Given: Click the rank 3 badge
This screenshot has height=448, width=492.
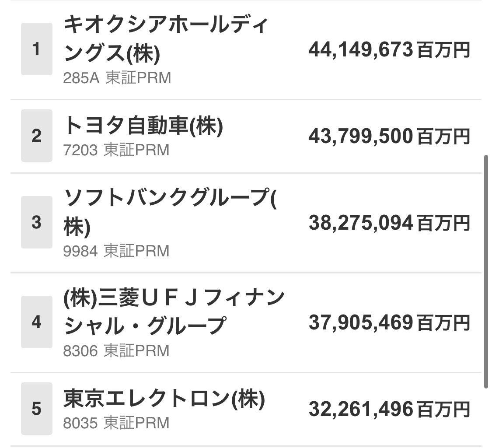Looking at the screenshot, I should coord(37,222).
